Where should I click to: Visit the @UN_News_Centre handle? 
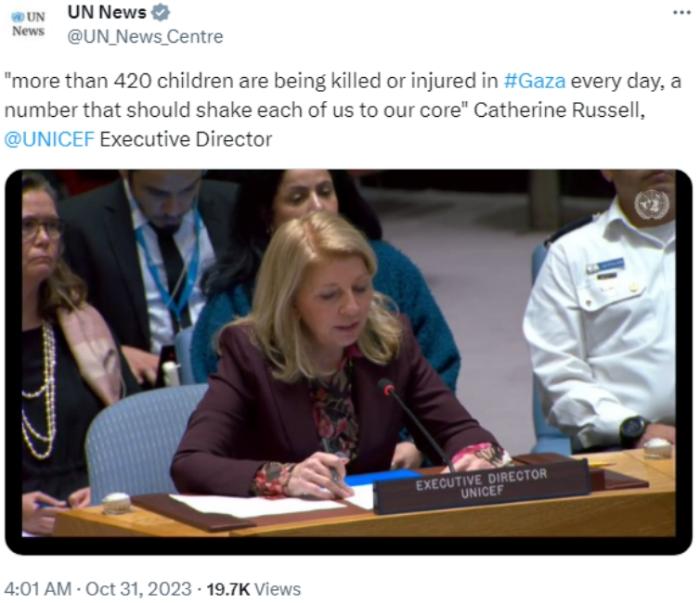click(145, 37)
